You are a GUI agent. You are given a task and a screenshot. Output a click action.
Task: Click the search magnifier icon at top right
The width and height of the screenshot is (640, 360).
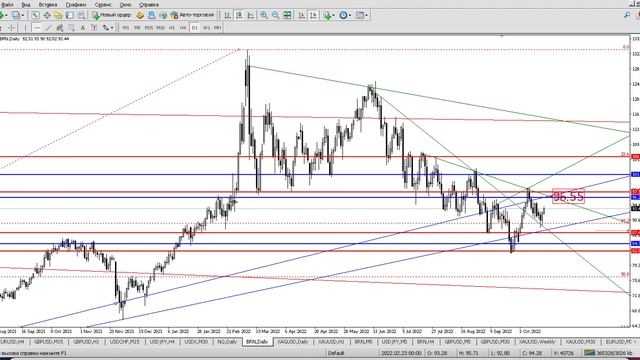coord(627,15)
